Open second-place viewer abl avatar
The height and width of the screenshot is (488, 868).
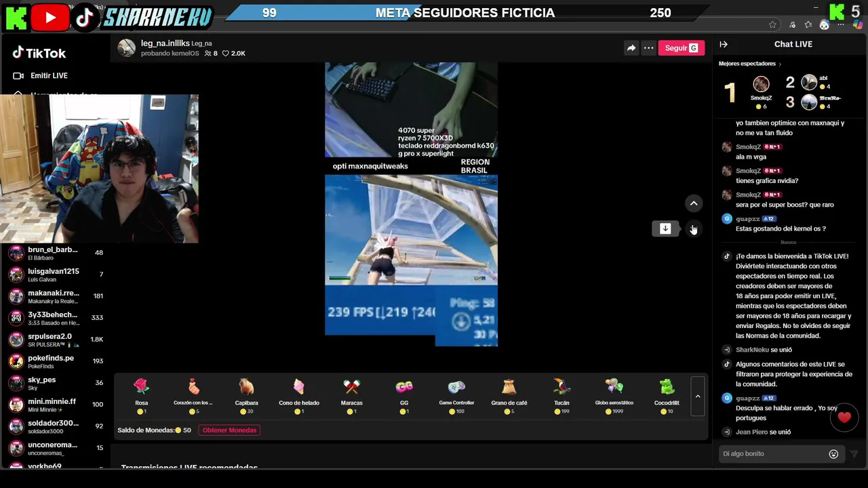(x=809, y=83)
